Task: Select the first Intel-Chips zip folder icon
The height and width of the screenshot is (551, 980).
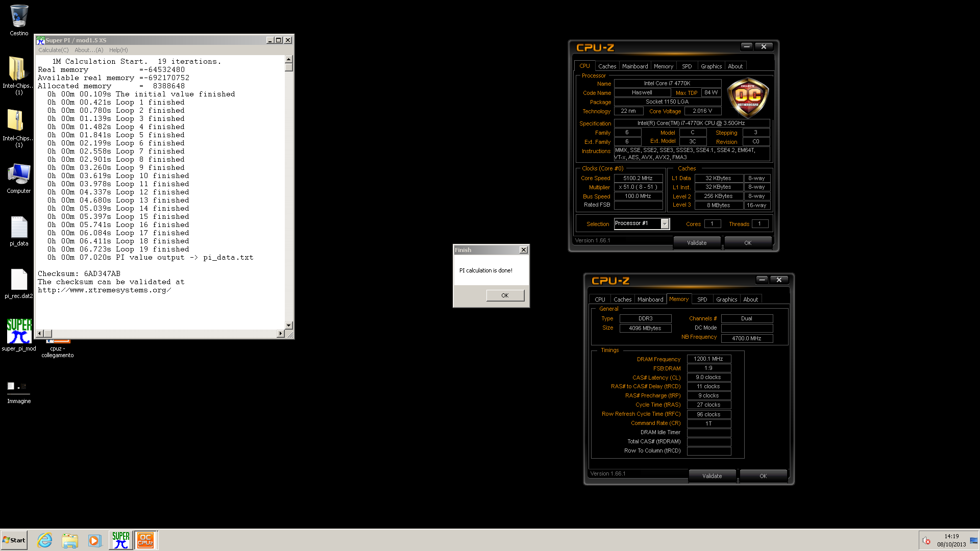Action: [x=19, y=75]
